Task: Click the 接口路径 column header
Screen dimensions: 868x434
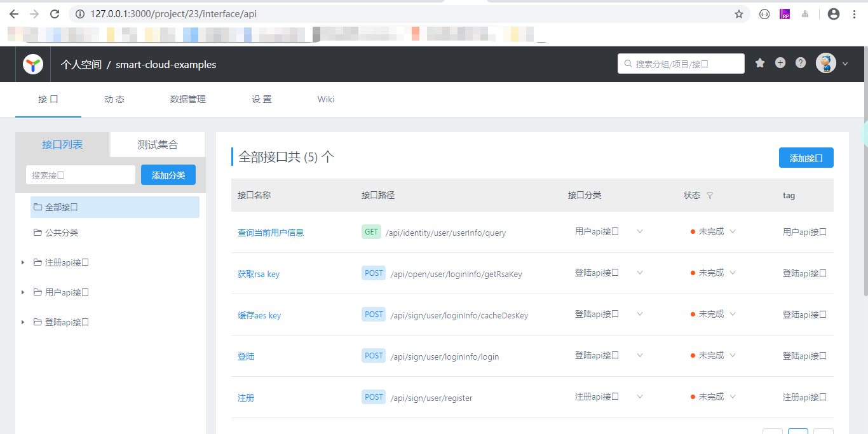Action: pyautogui.click(x=378, y=195)
